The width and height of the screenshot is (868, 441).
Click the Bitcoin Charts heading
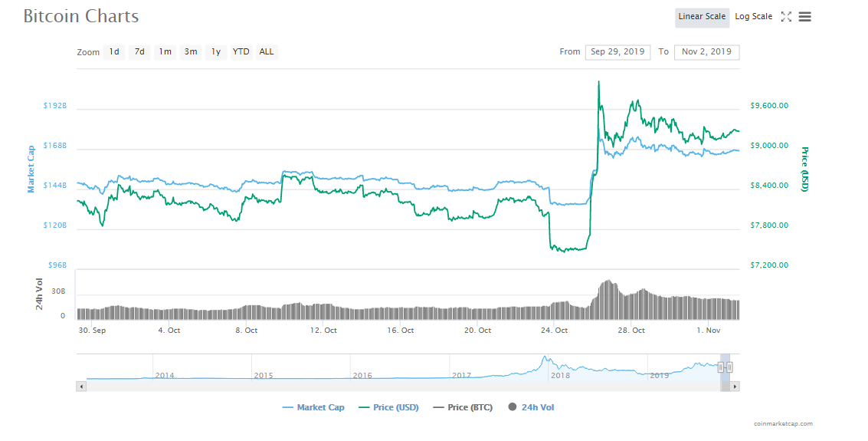[x=81, y=17]
